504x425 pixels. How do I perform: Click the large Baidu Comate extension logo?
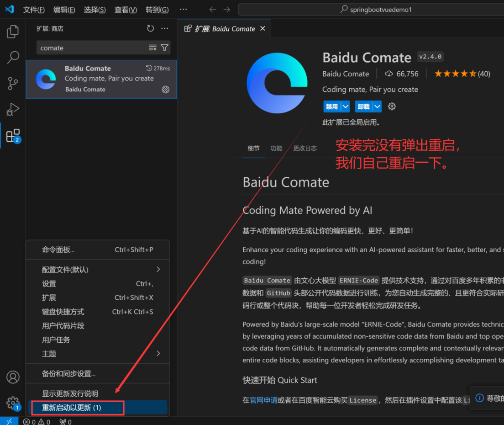(x=277, y=83)
